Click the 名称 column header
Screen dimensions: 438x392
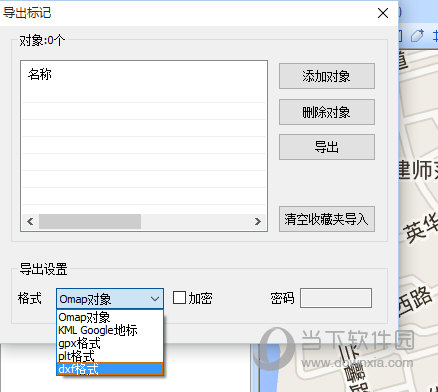tap(40, 74)
